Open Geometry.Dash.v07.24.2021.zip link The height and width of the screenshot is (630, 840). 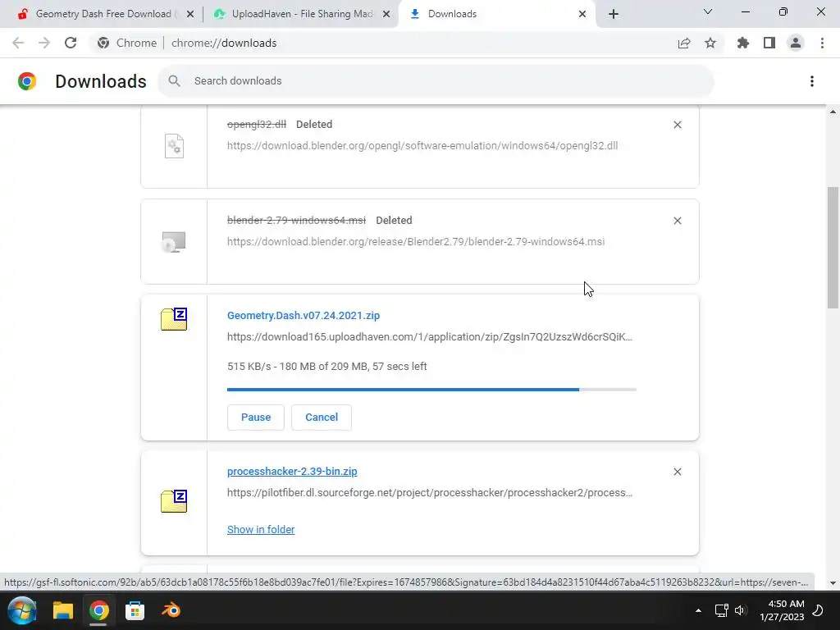pos(304,316)
